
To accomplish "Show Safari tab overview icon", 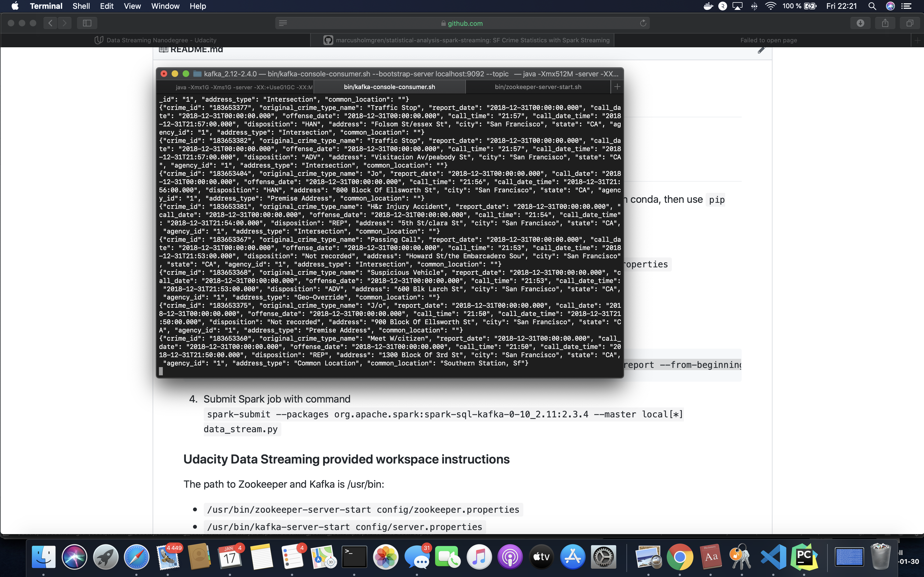I will click(x=910, y=23).
